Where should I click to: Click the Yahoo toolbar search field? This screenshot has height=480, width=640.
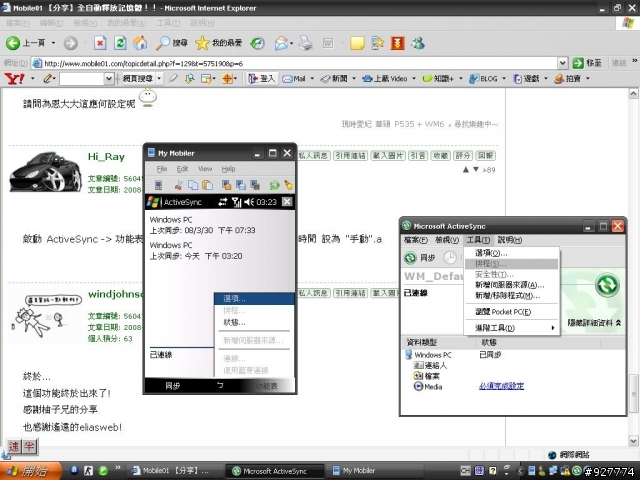click(x=82, y=78)
